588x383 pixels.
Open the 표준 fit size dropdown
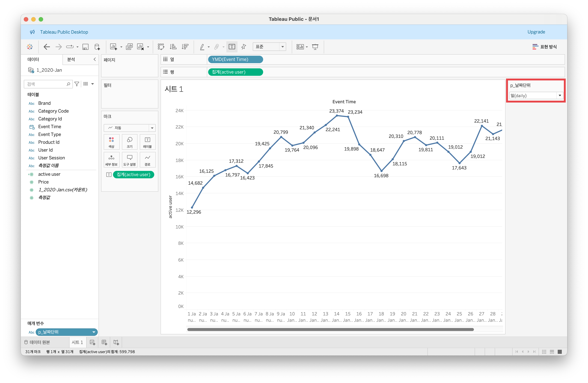pyautogui.click(x=282, y=47)
